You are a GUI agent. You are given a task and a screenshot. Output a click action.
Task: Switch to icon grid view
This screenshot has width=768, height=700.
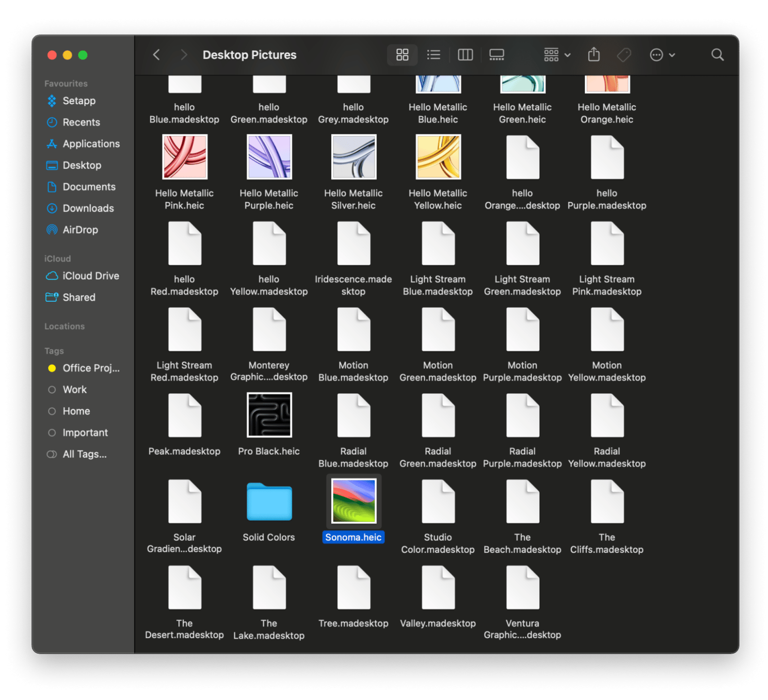[402, 55]
